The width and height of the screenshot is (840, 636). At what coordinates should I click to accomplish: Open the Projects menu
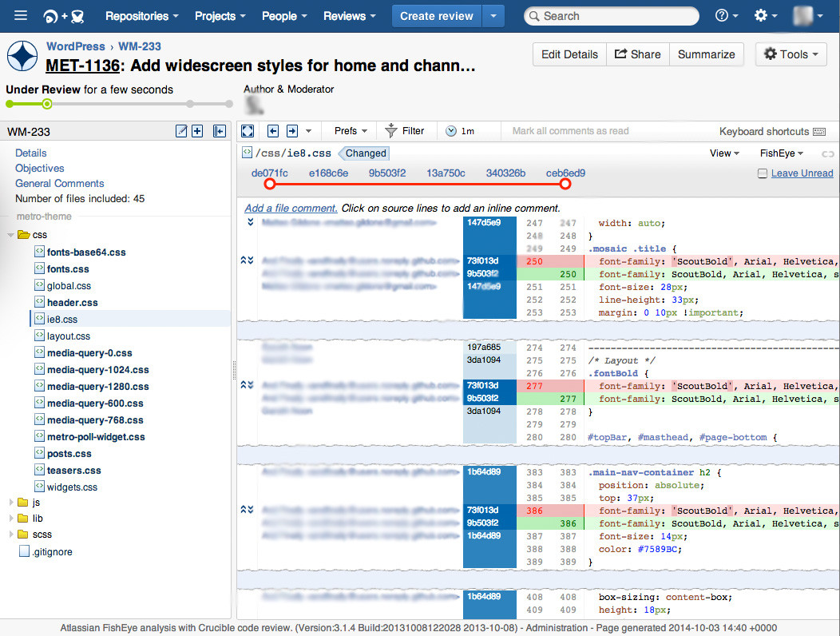[220, 16]
